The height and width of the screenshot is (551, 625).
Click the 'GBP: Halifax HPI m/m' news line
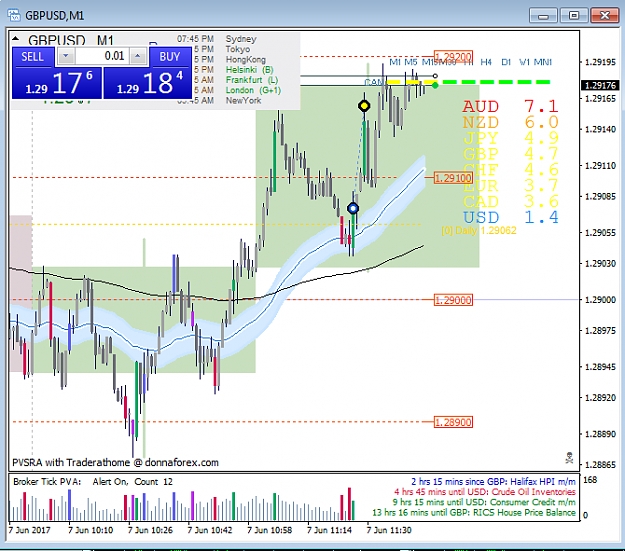(x=493, y=482)
